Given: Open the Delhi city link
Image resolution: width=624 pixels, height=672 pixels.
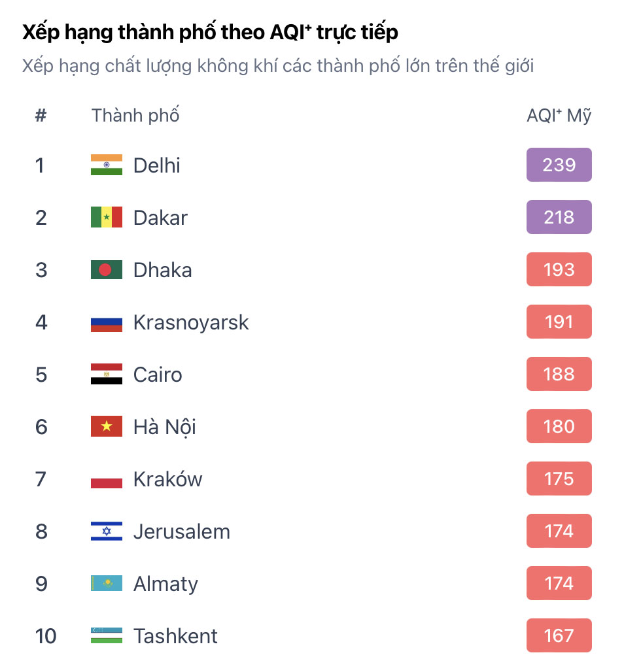Looking at the screenshot, I should pos(156,165).
